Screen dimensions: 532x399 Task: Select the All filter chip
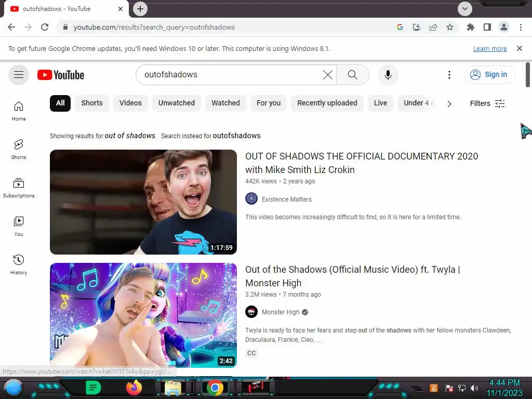click(60, 103)
